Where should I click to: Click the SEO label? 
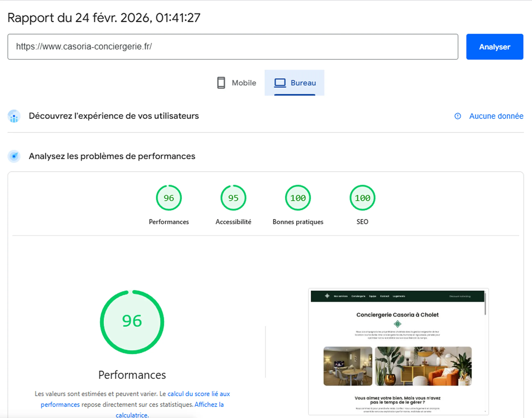(362, 222)
